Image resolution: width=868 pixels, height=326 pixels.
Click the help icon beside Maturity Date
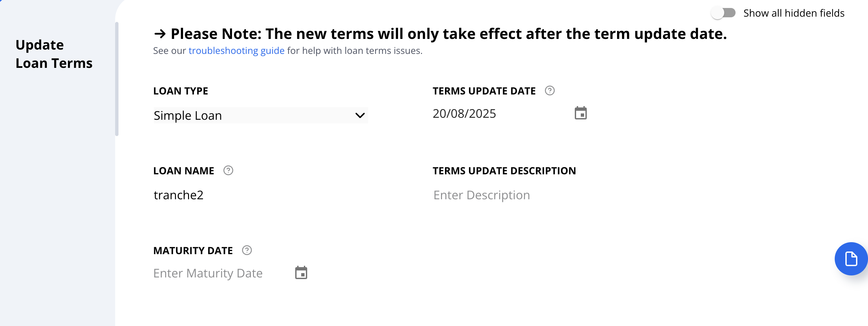[247, 250]
